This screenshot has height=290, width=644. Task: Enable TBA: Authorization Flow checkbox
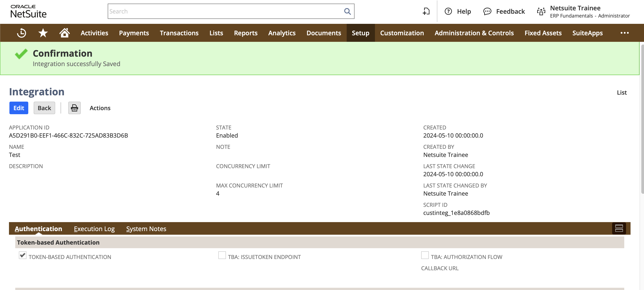[425, 255]
